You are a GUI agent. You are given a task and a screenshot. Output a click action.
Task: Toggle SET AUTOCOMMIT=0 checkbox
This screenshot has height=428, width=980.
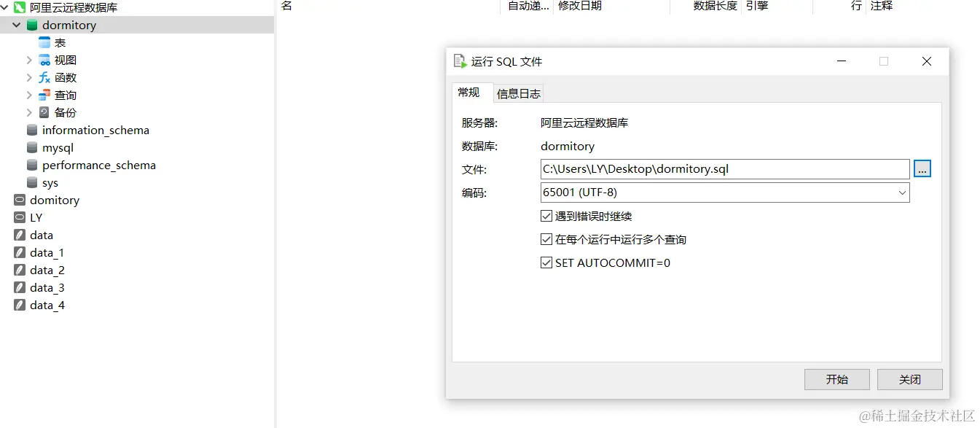tap(546, 262)
